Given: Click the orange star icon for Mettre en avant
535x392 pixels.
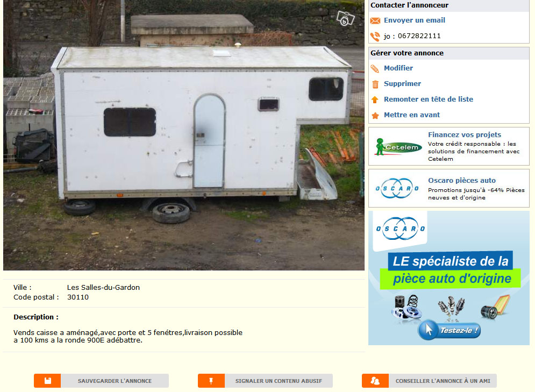Looking at the screenshot, I should 375,115.
